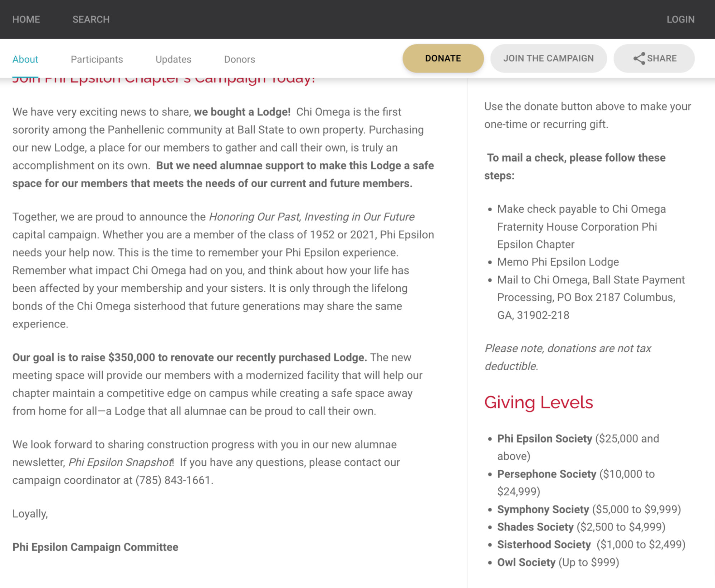Click the Shades Society giving level
Screen dimensions: 715x588
pos(581,527)
